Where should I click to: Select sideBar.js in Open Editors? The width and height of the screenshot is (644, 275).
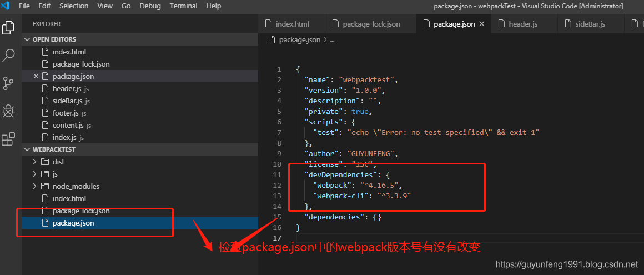coord(140,101)
